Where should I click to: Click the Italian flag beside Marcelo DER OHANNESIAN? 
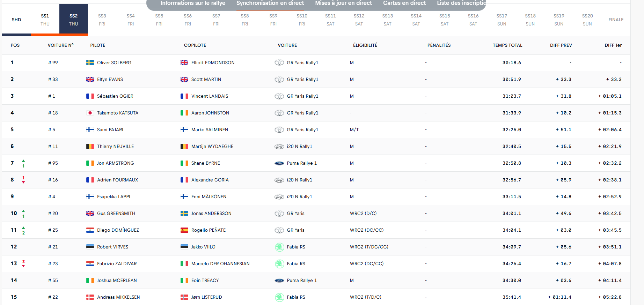(184, 263)
